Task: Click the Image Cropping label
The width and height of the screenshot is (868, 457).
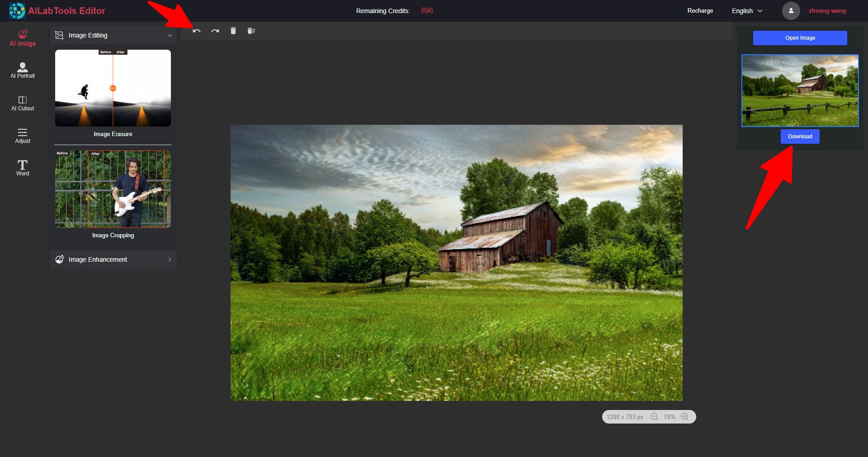Action: click(113, 236)
